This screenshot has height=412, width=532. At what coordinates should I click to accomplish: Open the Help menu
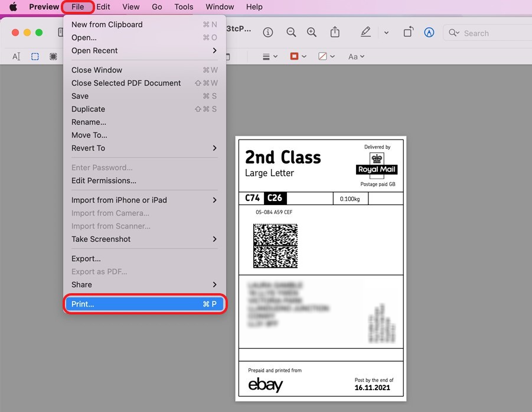pyautogui.click(x=254, y=7)
